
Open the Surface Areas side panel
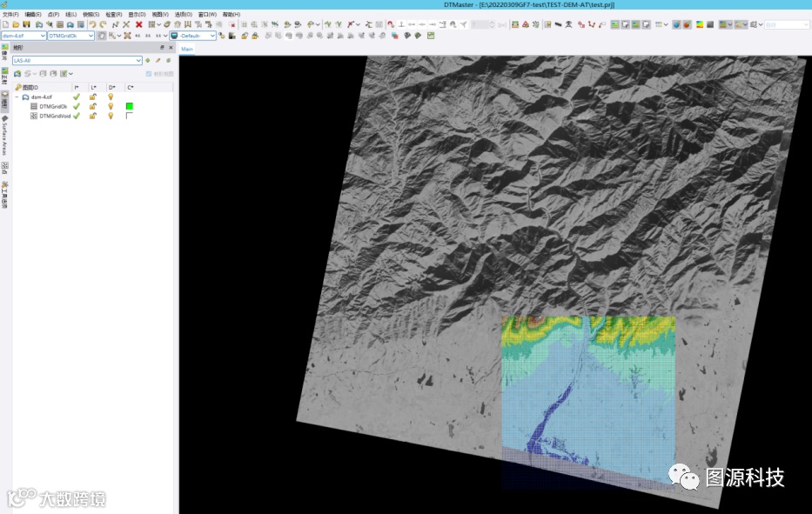(x=4, y=136)
